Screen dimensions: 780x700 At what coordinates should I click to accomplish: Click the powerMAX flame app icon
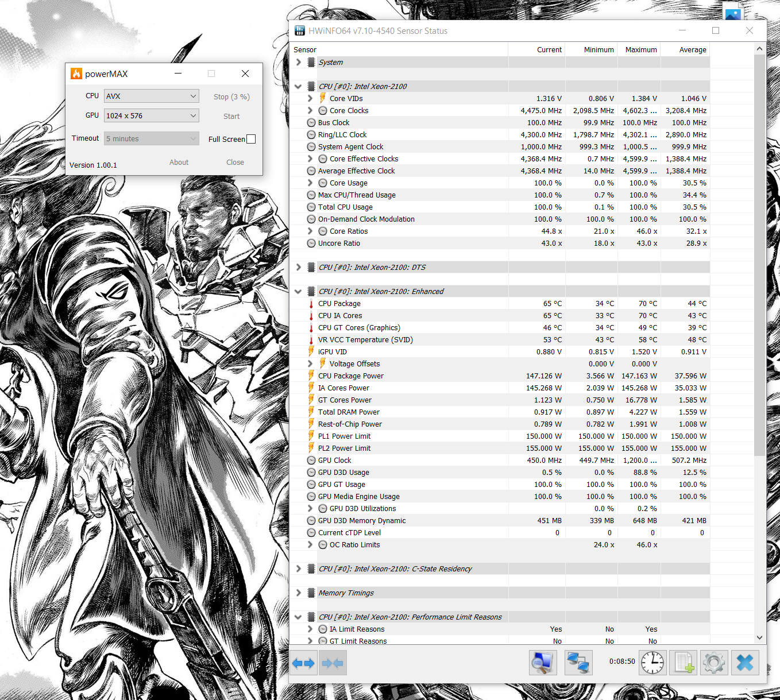tap(76, 74)
